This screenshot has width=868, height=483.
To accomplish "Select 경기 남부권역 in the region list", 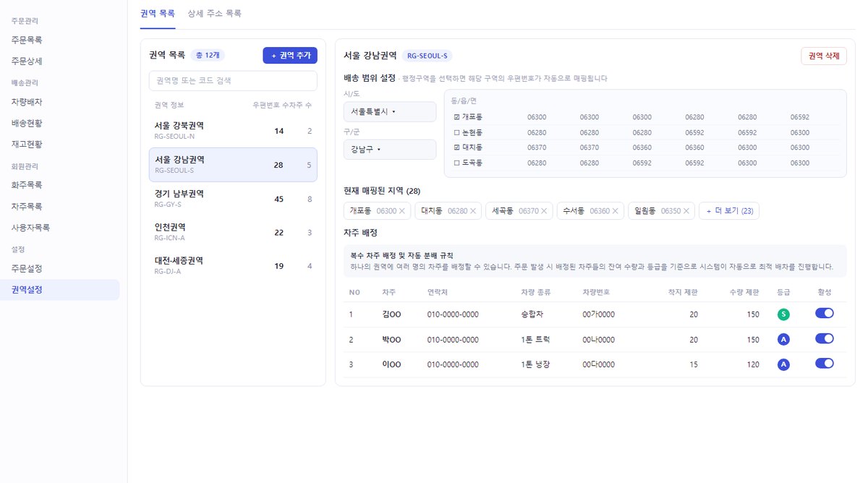I will click(x=233, y=199).
